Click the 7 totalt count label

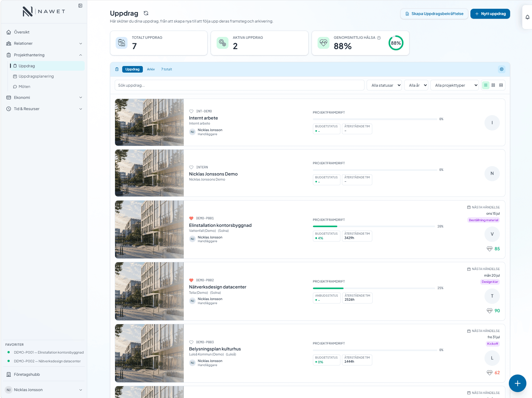(167, 69)
